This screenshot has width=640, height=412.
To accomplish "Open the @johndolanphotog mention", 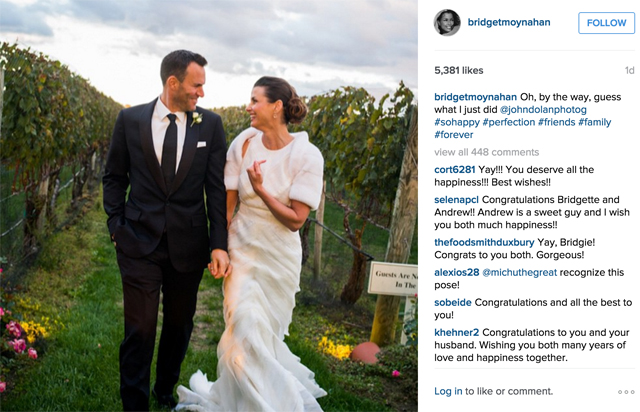I will 543,110.
